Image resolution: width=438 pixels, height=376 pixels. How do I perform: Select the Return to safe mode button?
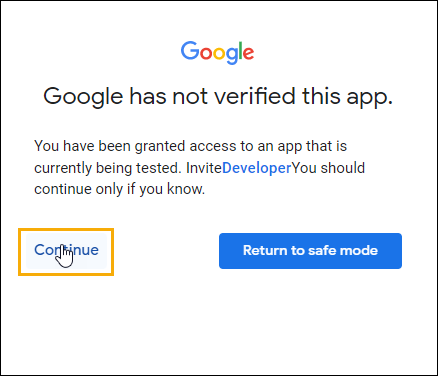pos(310,251)
